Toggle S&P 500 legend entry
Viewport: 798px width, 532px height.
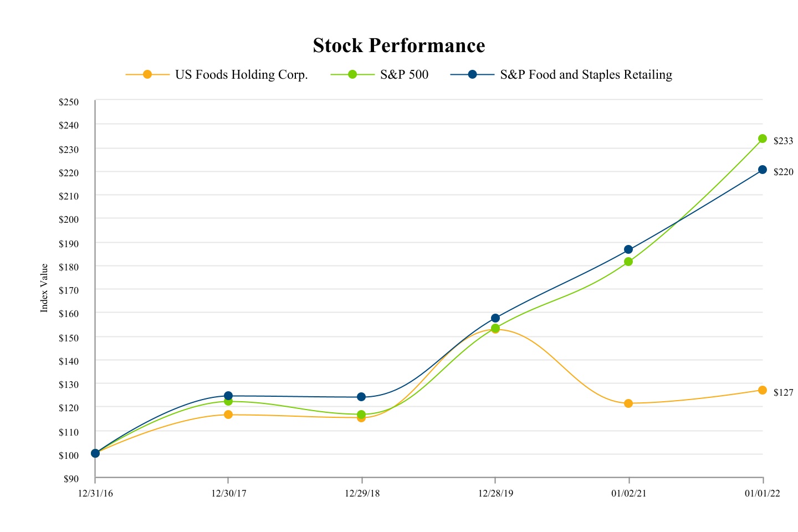coord(404,75)
